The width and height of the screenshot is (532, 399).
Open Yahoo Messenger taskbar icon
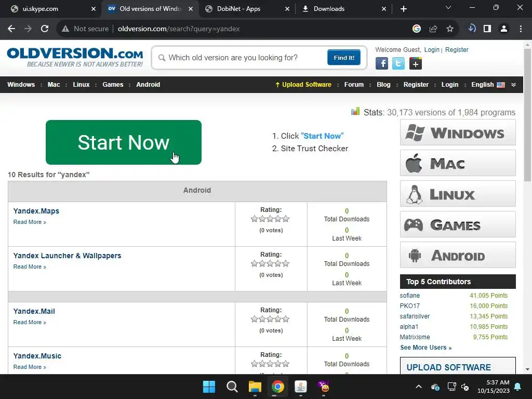coord(323,387)
